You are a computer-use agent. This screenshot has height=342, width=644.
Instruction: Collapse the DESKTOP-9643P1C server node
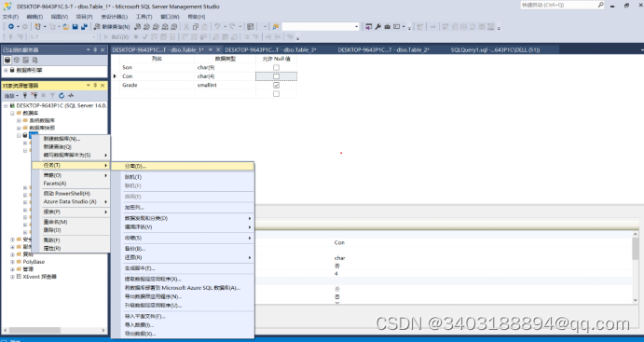tap(6, 106)
